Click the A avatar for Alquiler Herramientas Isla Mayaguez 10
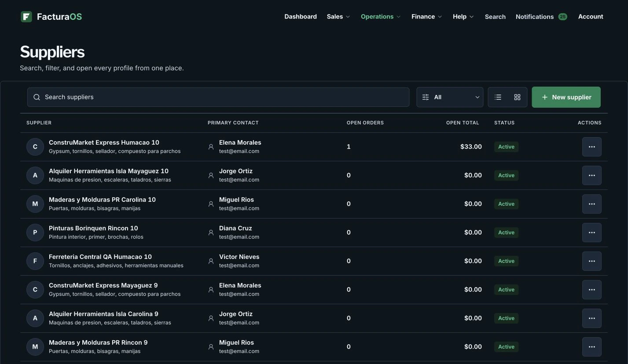The image size is (628, 364). coord(35,175)
